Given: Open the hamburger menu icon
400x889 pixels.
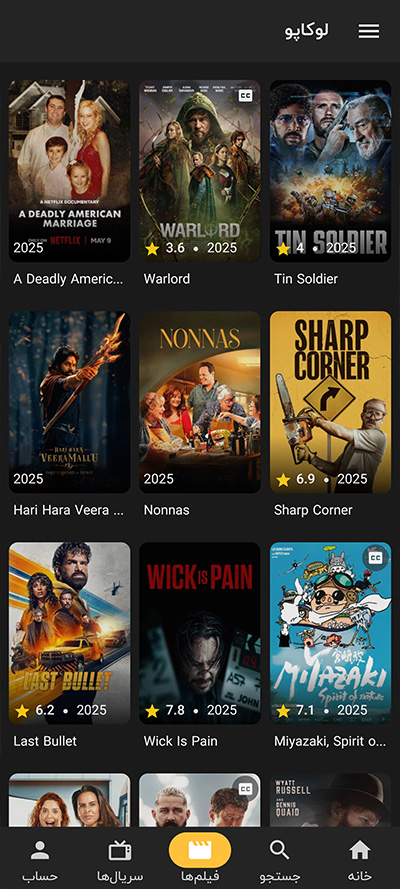Looking at the screenshot, I should [369, 31].
